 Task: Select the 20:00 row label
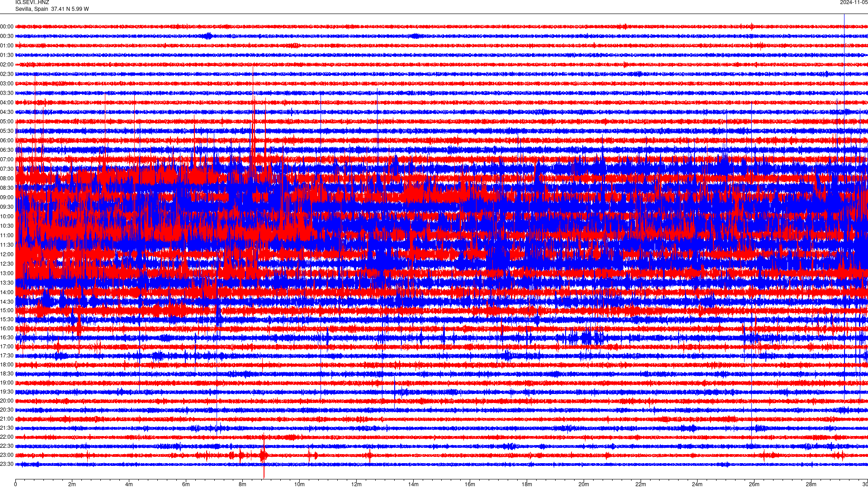click(7, 401)
